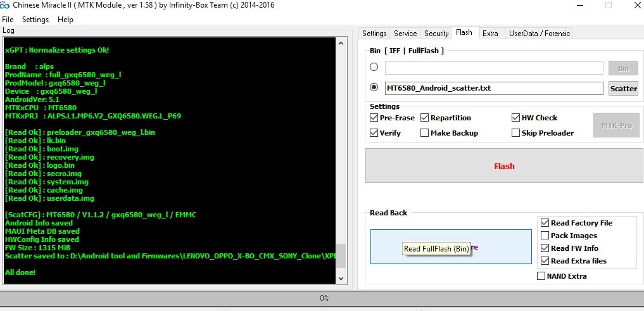Switch to the Security tab
This screenshot has width=644, height=311.
pyautogui.click(x=436, y=34)
